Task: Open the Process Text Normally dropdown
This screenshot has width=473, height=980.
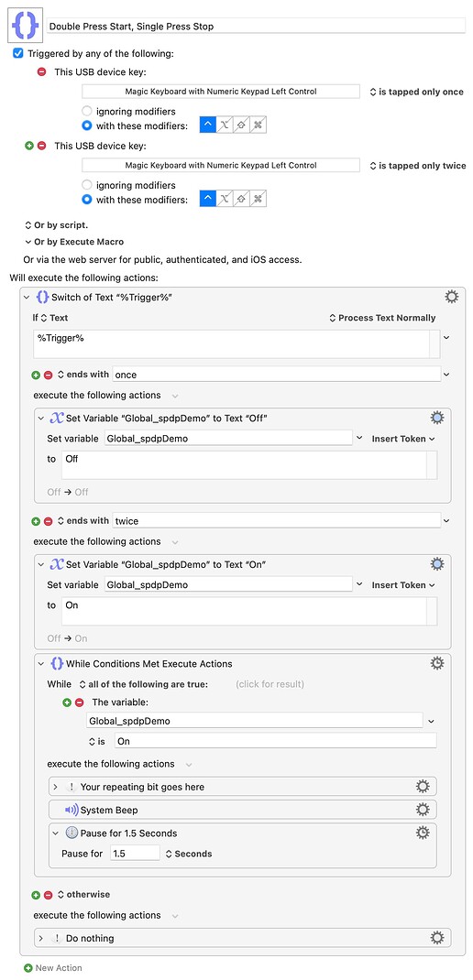Action: pos(382,318)
